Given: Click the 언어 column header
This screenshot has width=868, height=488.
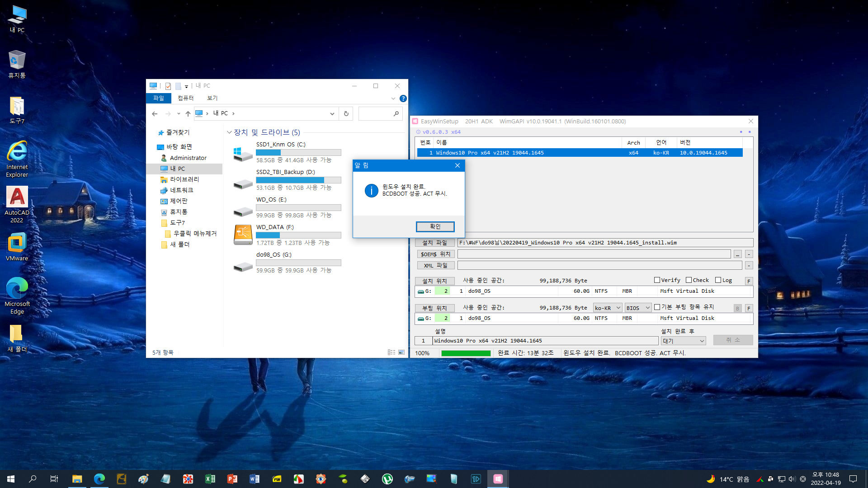Looking at the screenshot, I should click(x=661, y=142).
